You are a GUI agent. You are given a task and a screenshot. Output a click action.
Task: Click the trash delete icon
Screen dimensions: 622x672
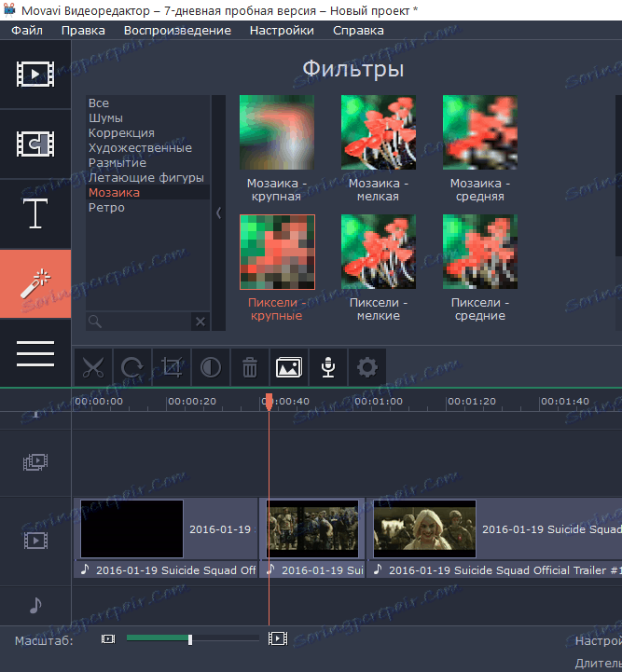(250, 368)
